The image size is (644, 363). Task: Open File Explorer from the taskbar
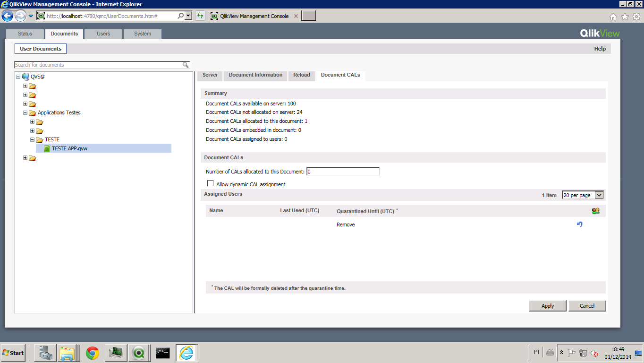coord(68,353)
